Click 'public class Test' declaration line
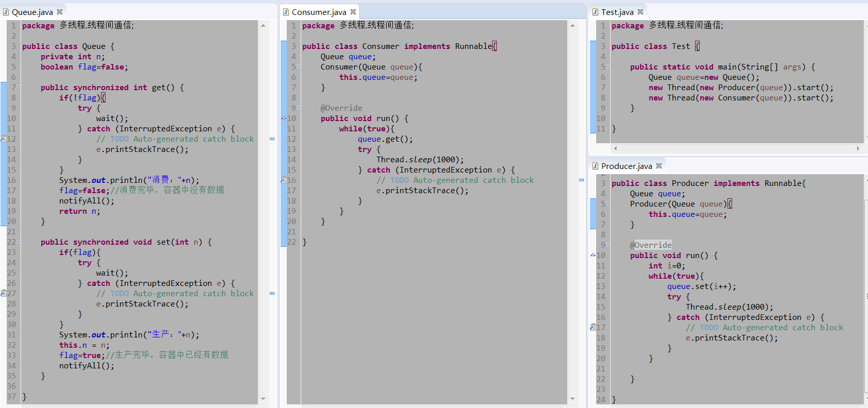 click(x=655, y=46)
